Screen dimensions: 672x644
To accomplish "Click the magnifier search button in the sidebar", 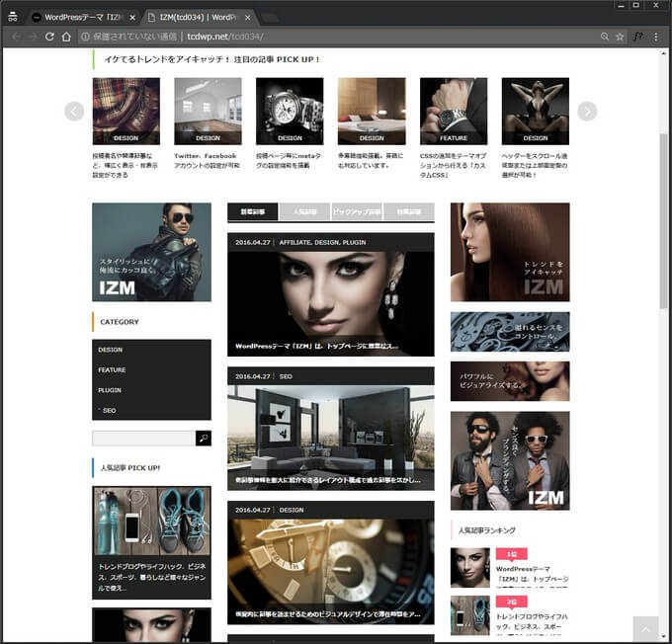I will click(x=204, y=438).
